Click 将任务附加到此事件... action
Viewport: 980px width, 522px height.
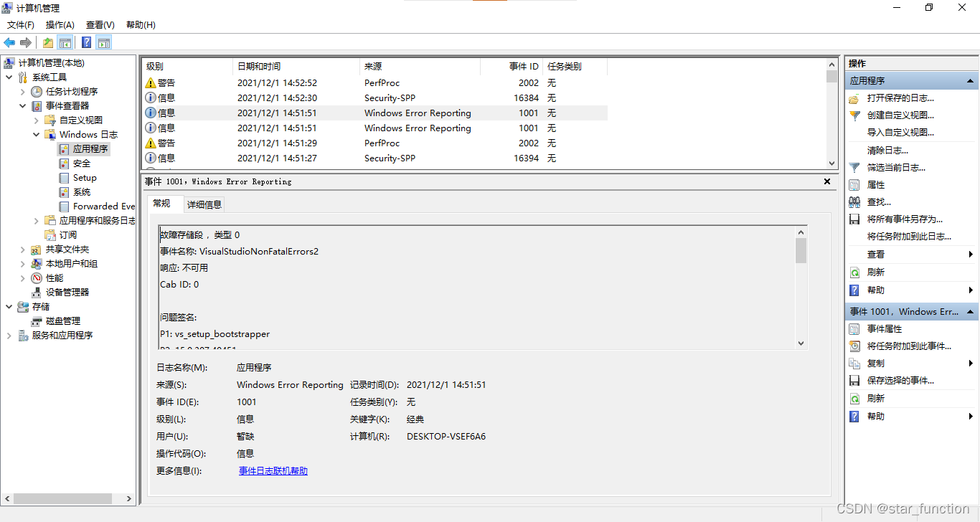(x=909, y=346)
